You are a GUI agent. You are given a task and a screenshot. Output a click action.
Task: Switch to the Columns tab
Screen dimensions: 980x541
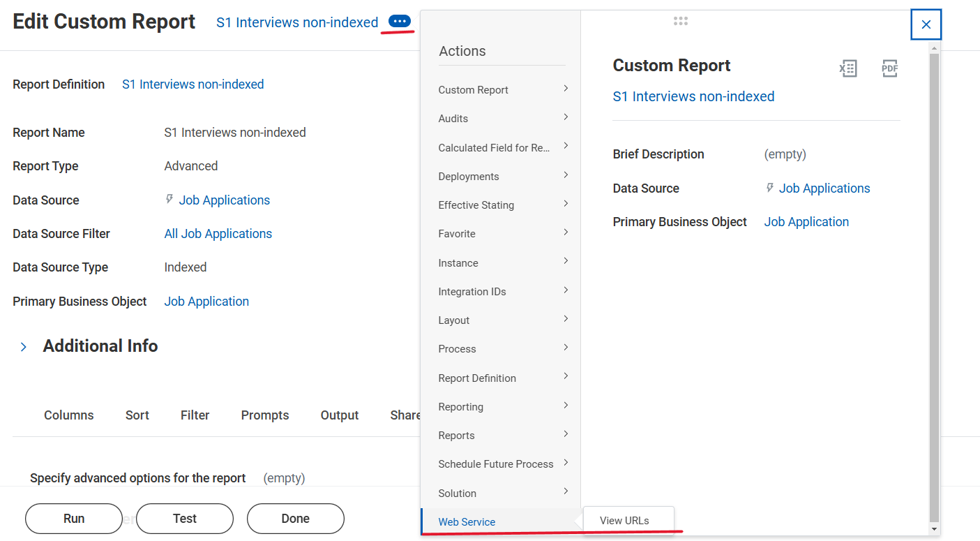pos(68,415)
